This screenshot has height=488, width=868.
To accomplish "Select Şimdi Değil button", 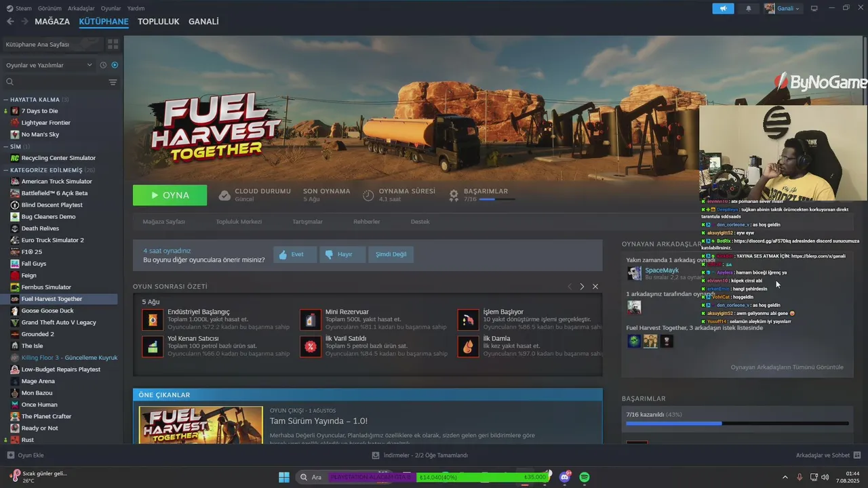I will 391,254.
